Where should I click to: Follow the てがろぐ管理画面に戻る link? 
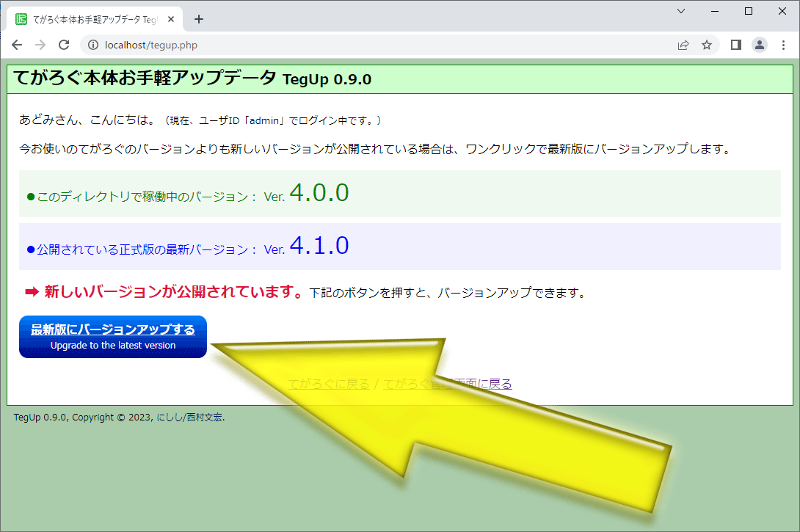[448, 384]
